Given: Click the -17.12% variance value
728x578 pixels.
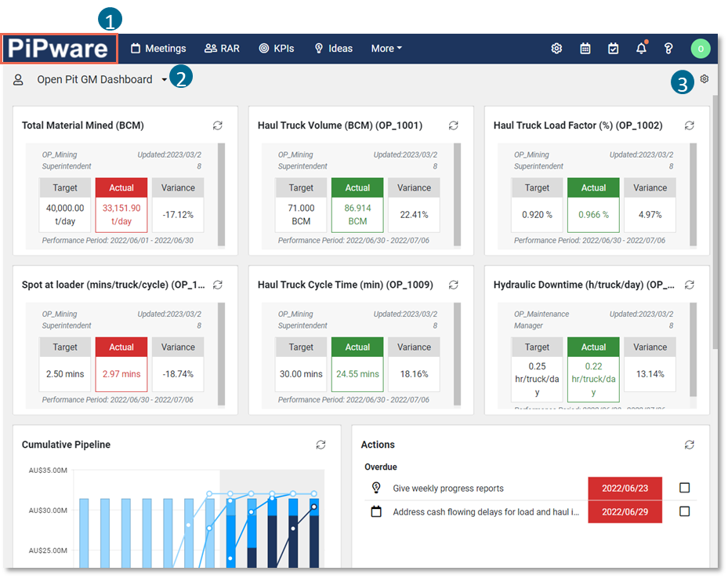Looking at the screenshot, I should click(178, 215).
